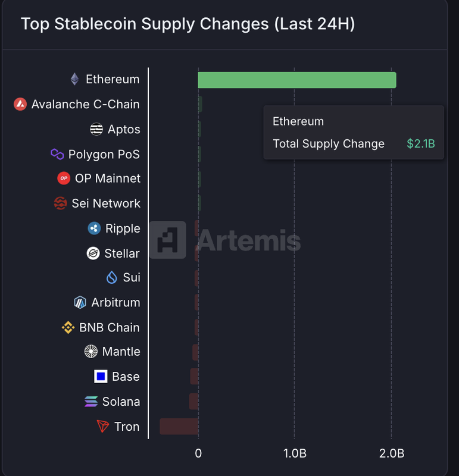Click the Sui water drop icon
The width and height of the screenshot is (459, 476).
coord(111,278)
